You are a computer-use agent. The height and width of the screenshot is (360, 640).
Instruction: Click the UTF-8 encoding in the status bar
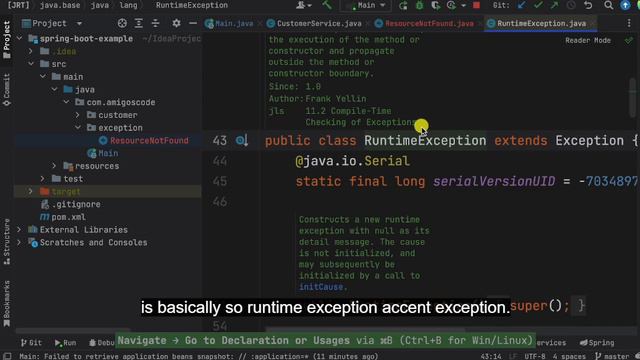[x=535, y=356]
